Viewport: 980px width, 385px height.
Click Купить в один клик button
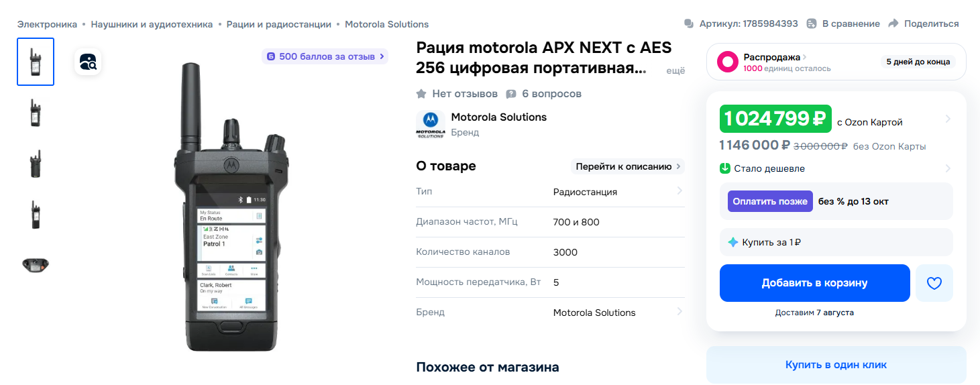(x=836, y=365)
